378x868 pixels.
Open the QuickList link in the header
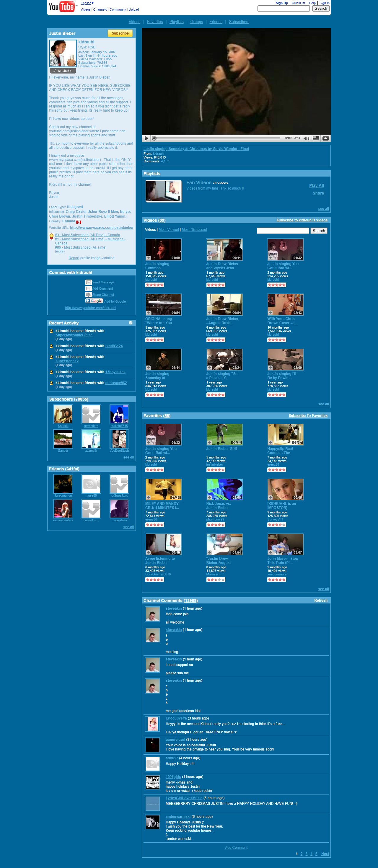tap(299, 3)
